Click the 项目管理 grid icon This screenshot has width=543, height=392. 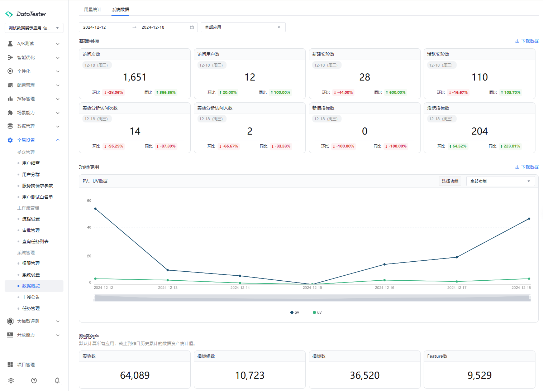tap(10, 364)
